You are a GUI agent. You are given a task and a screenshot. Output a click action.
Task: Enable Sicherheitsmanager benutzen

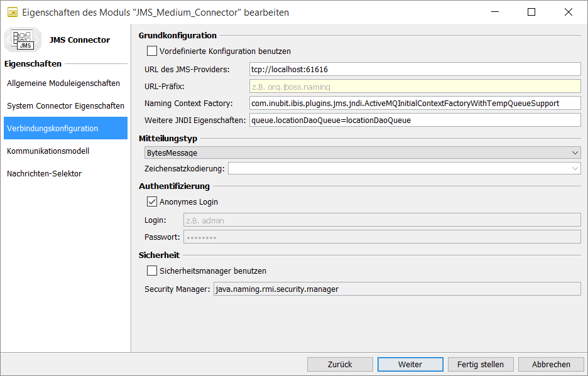[151, 271]
